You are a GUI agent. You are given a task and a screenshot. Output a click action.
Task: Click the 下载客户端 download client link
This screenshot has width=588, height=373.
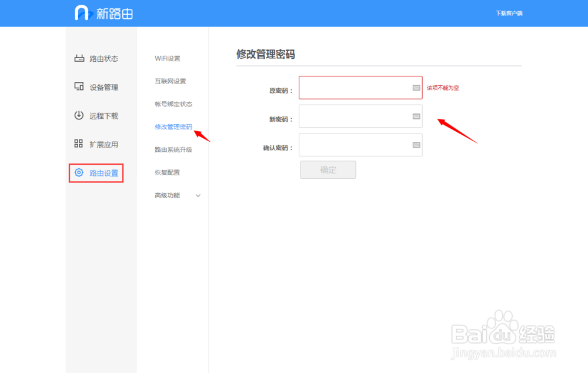click(509, 12)
